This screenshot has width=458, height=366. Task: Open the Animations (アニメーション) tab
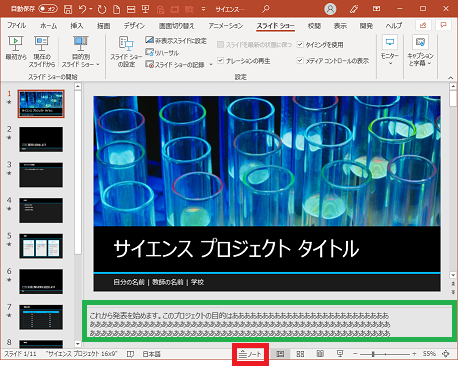(x=226, y=25)
